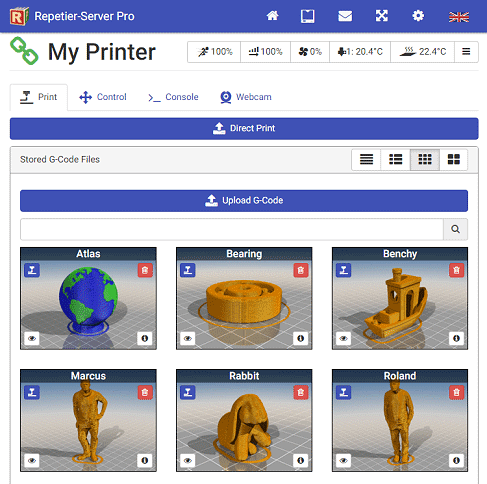Click the Marcus title label

pos(88,376)
